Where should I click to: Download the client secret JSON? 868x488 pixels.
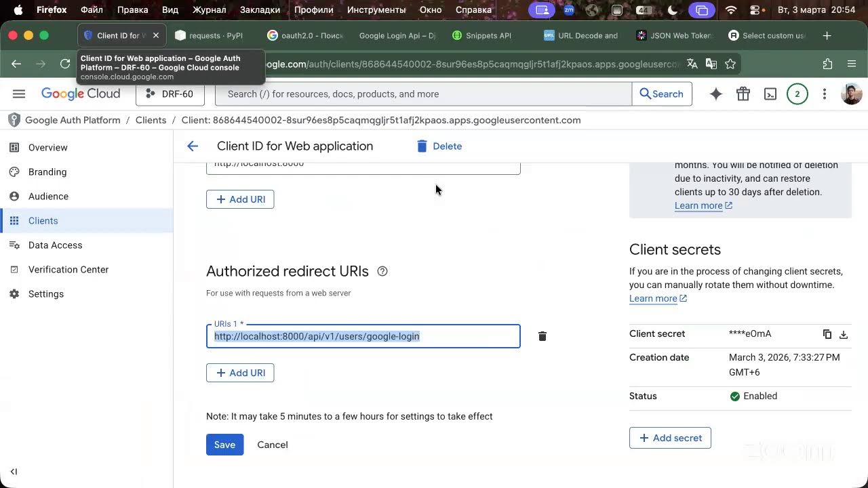[844, 334]
